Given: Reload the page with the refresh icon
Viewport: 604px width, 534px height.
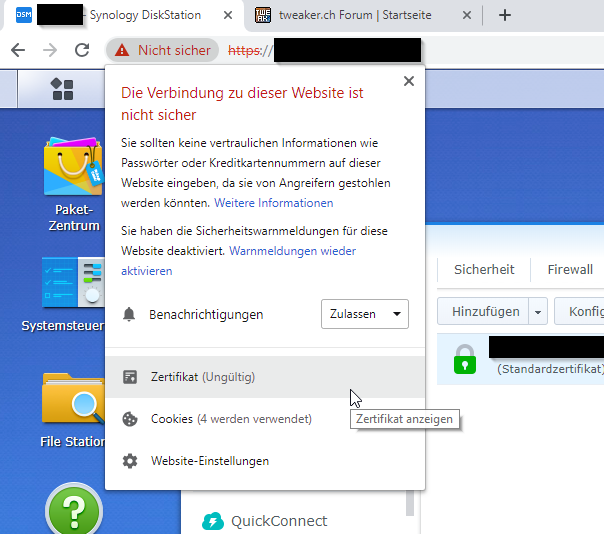Looking at the screenshot, I should [82, 50].
